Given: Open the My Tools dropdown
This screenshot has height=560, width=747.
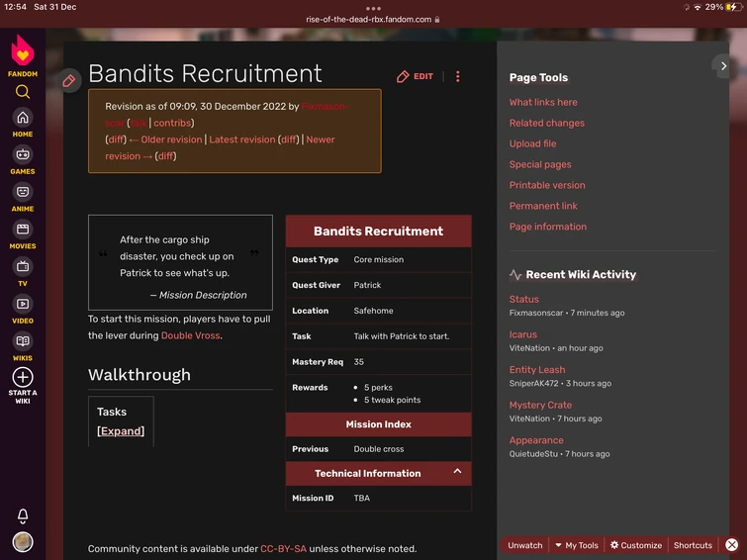Looking at the screenshot, I should 577,545.
